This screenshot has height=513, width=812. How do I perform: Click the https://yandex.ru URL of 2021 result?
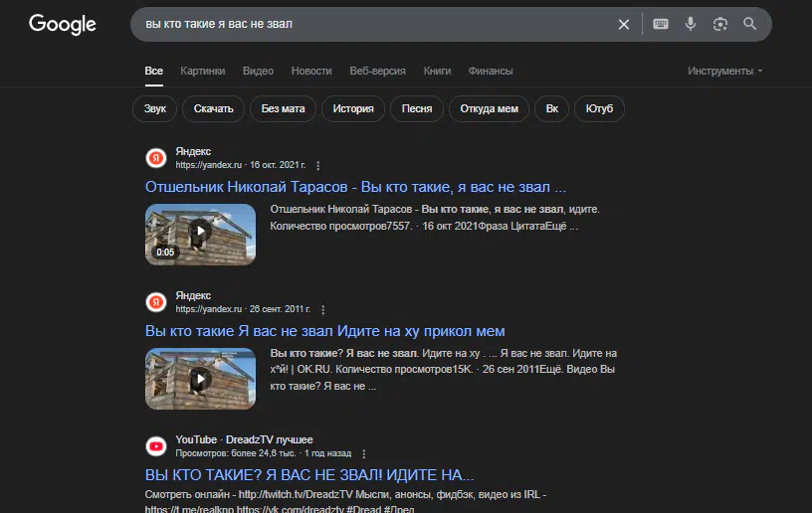[209, 165]
